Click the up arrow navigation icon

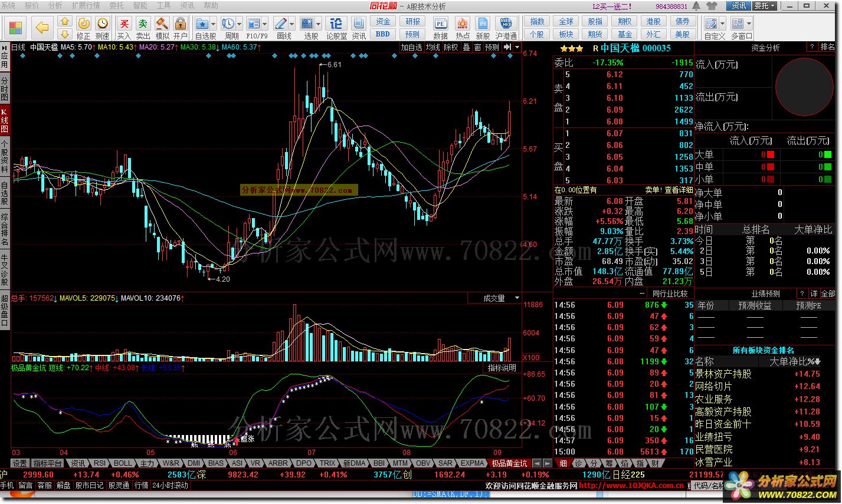click(65, 21)
